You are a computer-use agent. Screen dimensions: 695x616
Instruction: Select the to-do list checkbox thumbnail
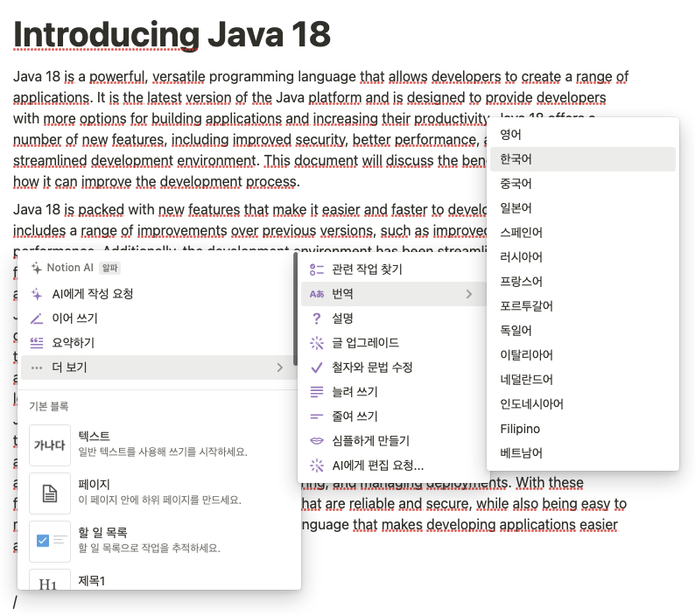[50, 541]
